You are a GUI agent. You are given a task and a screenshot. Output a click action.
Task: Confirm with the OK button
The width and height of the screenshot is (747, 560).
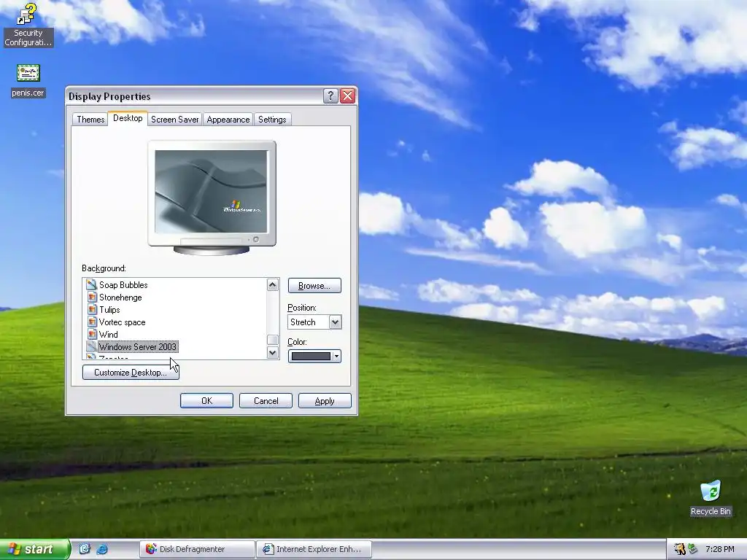point(206,401)
